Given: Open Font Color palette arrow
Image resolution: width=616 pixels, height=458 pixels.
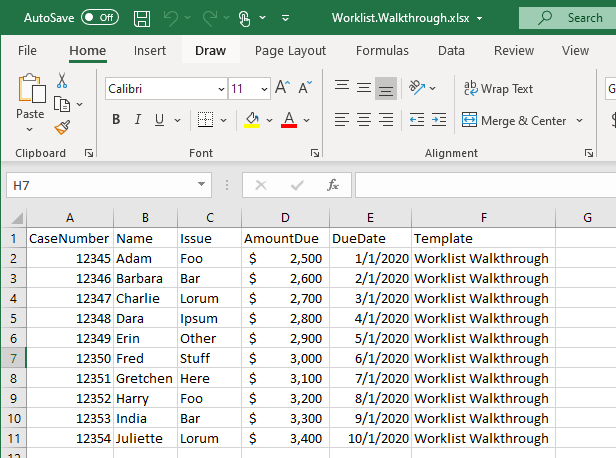Looking at the screenshot, I should point(306,120).
